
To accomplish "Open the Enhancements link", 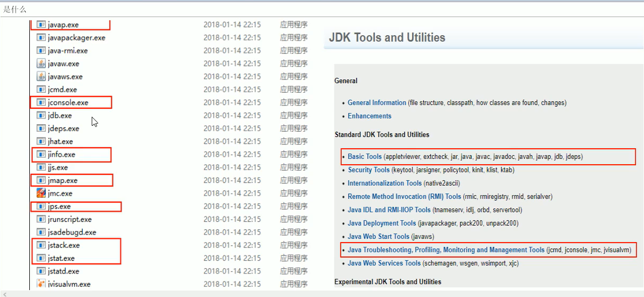I will [369, 116].
